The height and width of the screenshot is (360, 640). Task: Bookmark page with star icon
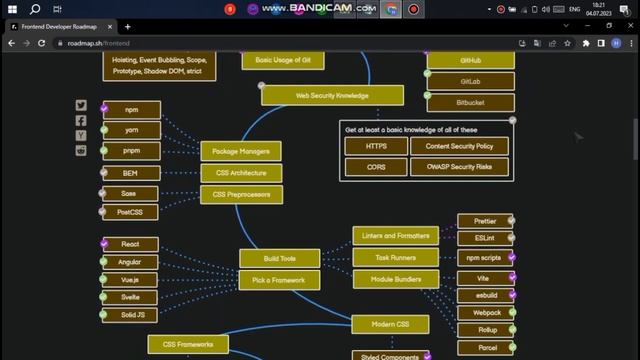click(x=567, y=43)
